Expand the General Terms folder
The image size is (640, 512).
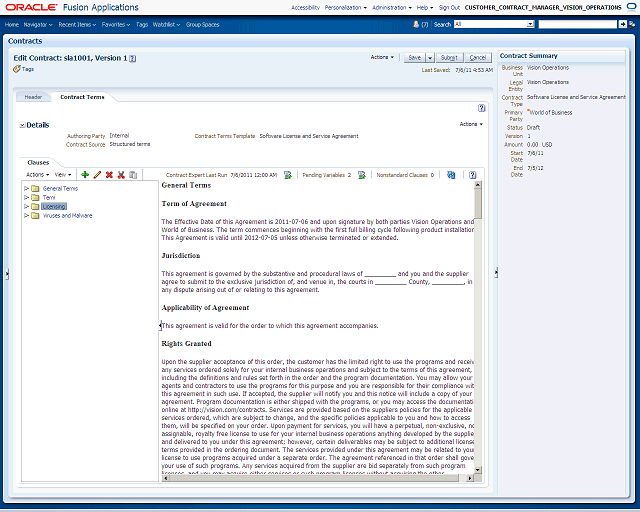pos(27,188)
